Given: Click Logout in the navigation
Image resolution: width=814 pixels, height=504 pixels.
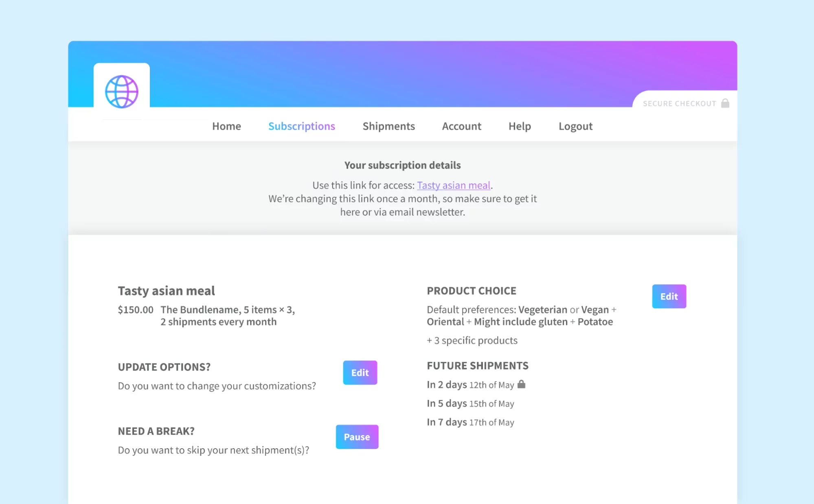Looking at the screenshot, I should point(575,126).
